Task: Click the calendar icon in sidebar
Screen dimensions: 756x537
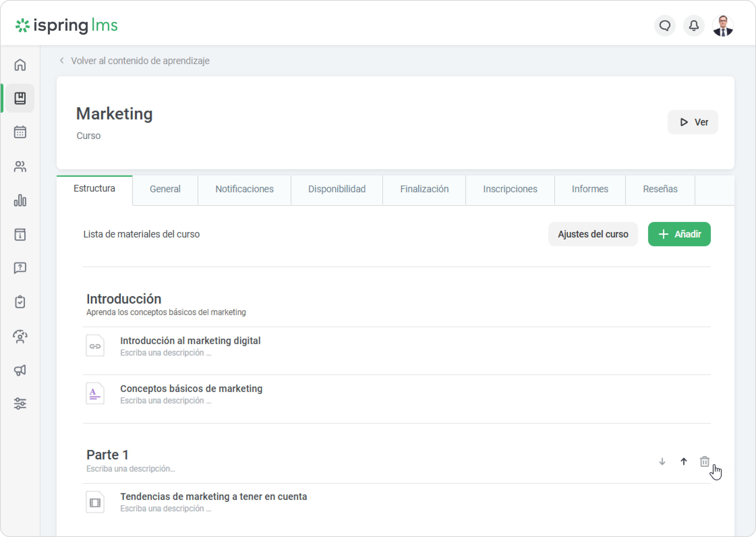Action: coord(20,132)
